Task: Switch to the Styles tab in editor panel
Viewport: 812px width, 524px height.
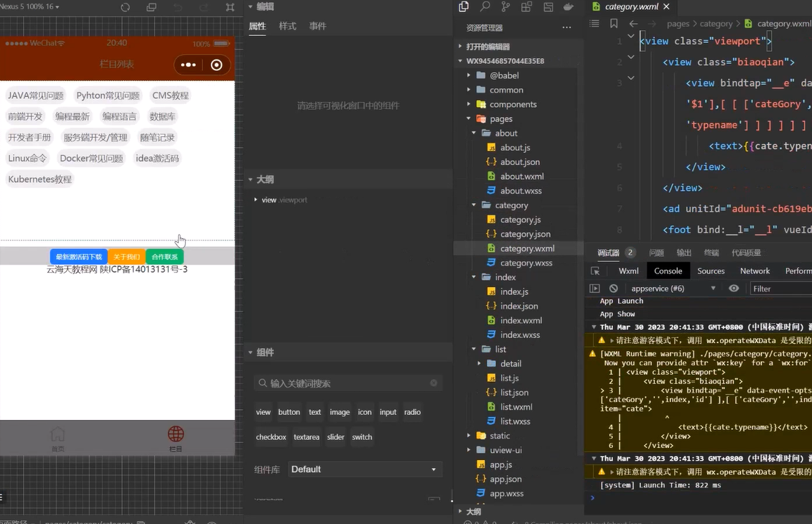Action: pyautogui.click(x=287, y=26)
